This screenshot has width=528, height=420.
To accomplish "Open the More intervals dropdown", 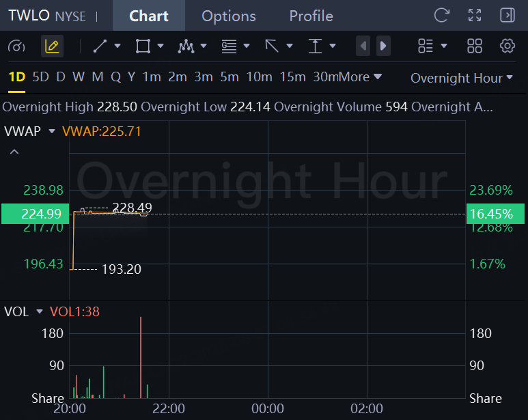I will tap(361, 77).
